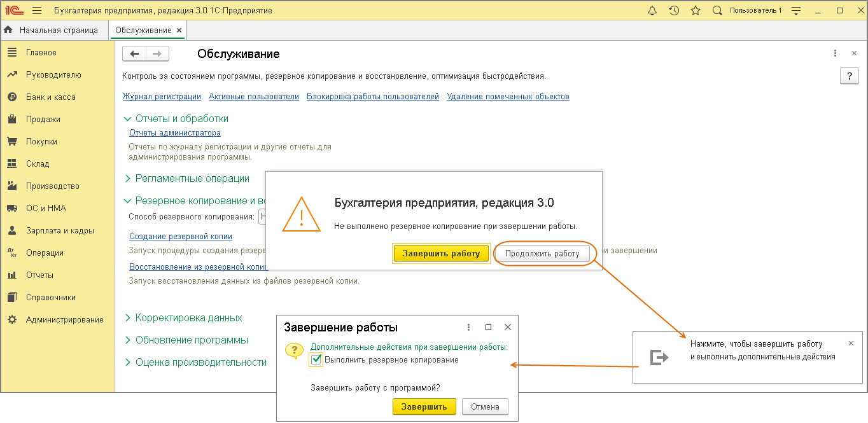The width and height of the screenshot is (868, 423).
Task: Open help question mark button
Action: 850,76
